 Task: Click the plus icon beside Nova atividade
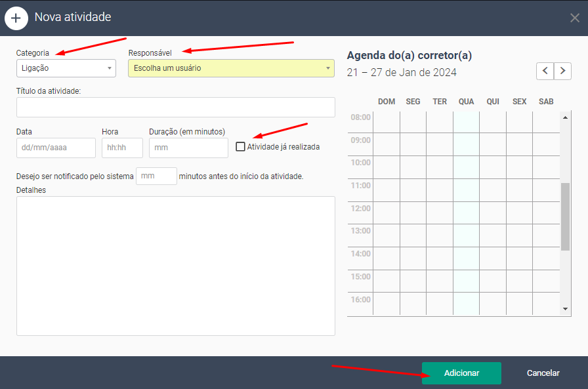click(16, 18)
